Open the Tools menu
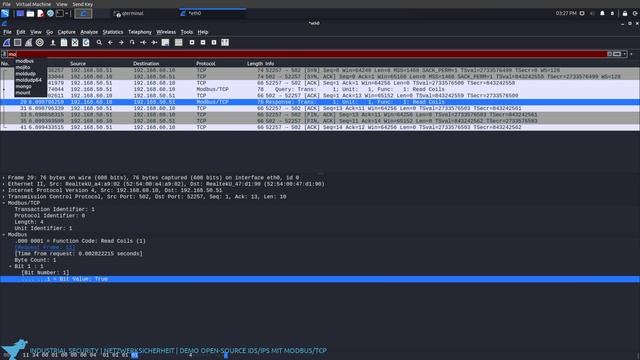Screen dimensions: 640x360 click(x=187, y=32)
